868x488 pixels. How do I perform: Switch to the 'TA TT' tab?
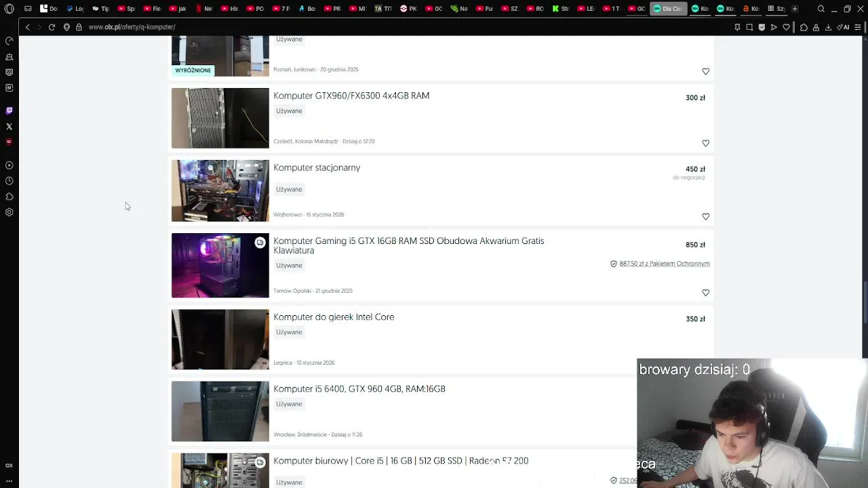(383, 9)
